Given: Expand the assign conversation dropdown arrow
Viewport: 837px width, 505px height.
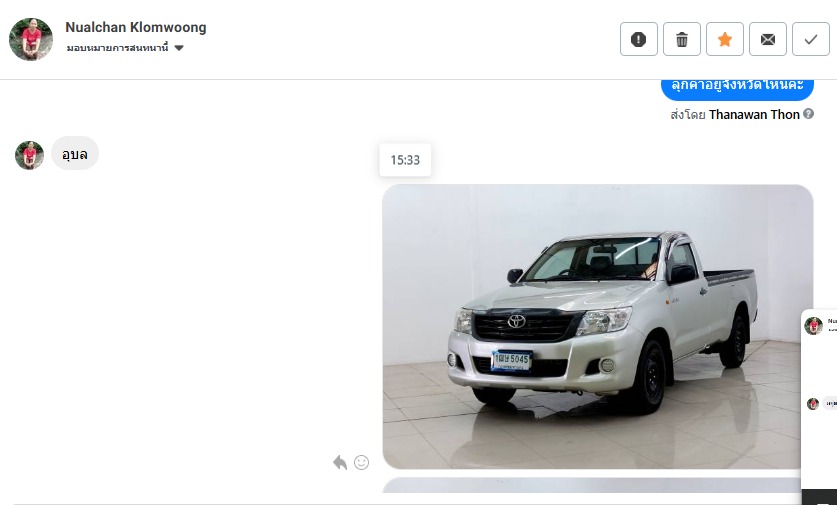Looking at the screenshot, I should click(179, 48).
